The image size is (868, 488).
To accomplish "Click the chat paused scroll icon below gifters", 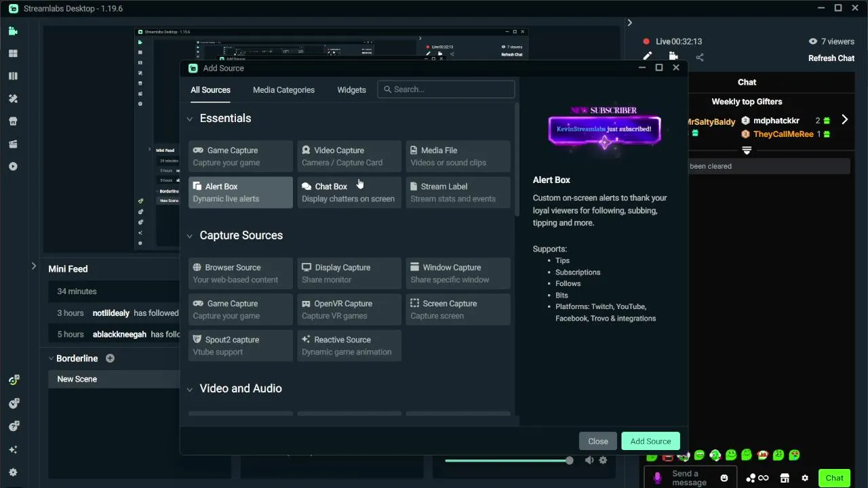I will coord(747,150).
